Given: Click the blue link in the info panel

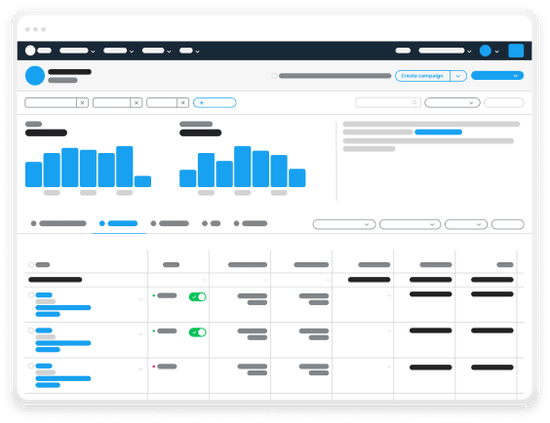Looking at the screenshot, I should coord(438,132).
